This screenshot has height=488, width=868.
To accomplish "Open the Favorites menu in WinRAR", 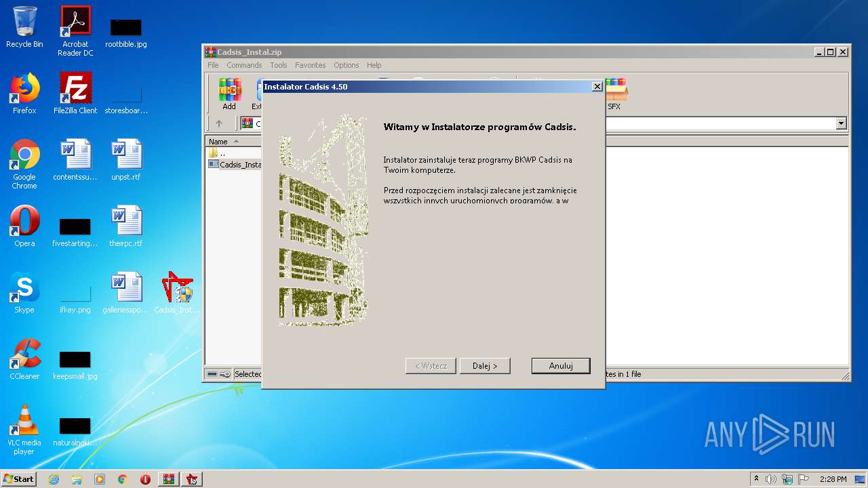I will point(311,65).
